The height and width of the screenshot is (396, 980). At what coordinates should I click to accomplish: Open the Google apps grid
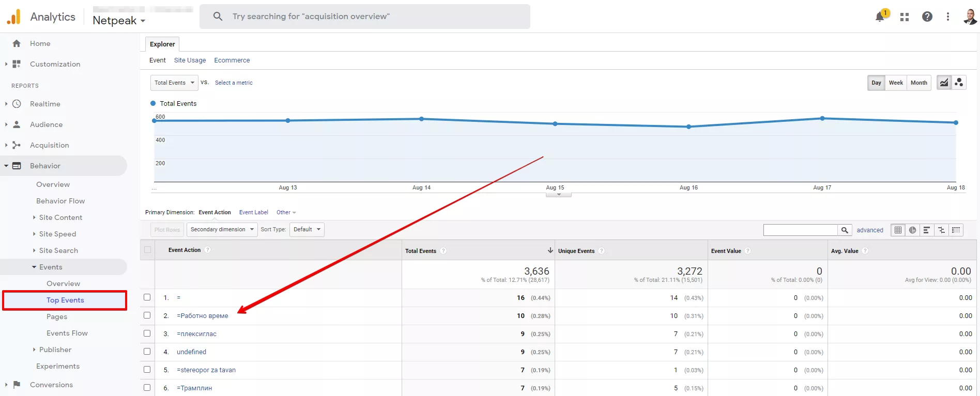[x=904, y=17]
